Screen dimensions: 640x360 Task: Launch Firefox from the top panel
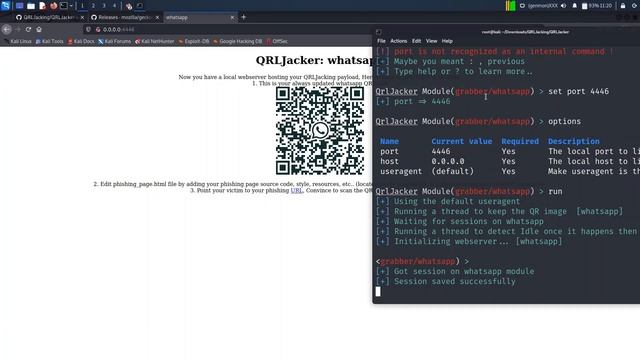point(53,6)
